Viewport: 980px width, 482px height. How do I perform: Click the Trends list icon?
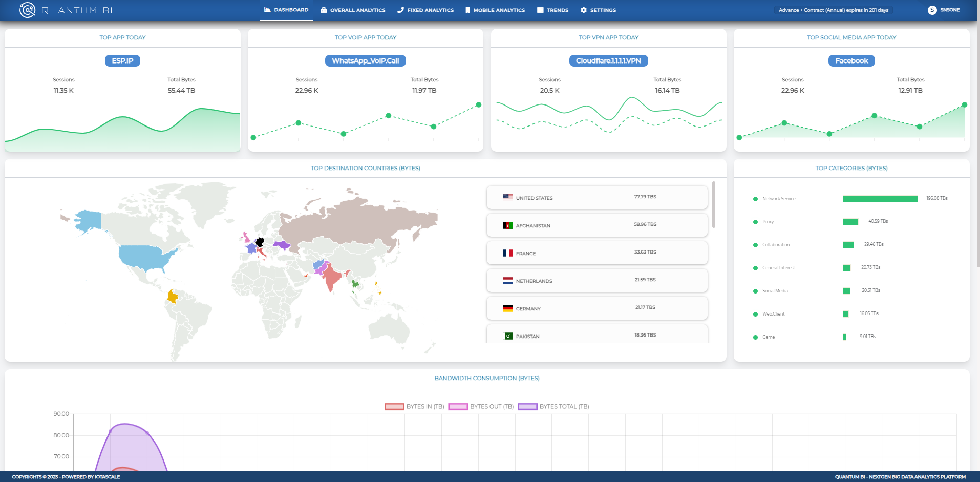(x=540, y=10)
